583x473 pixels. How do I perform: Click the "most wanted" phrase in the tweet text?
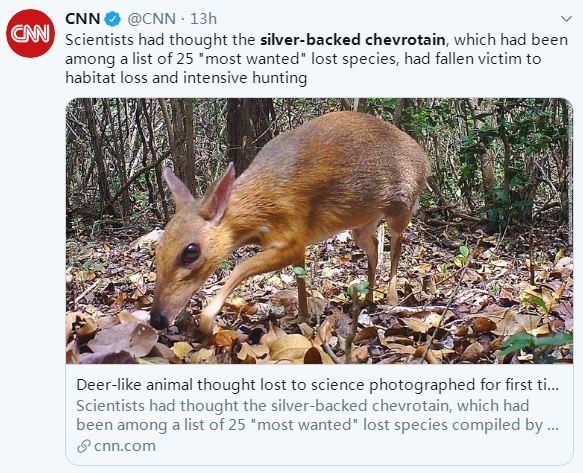(252, 59)
